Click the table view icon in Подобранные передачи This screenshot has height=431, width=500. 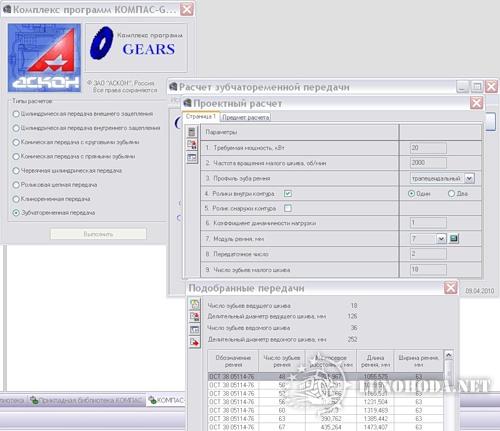pyautogui.click(x=194, y=329)
